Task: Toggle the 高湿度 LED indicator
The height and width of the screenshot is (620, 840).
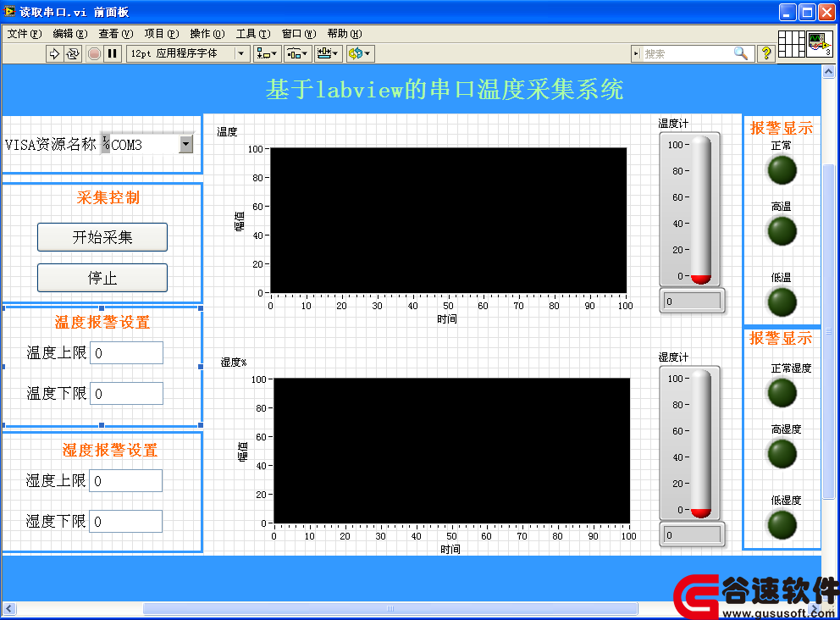Action: 782,455
